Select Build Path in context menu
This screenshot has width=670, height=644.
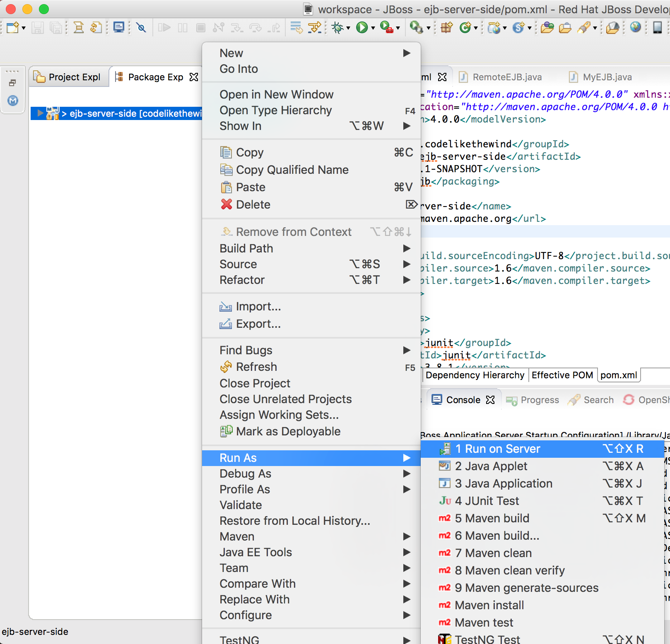click(x=311, y=249)
